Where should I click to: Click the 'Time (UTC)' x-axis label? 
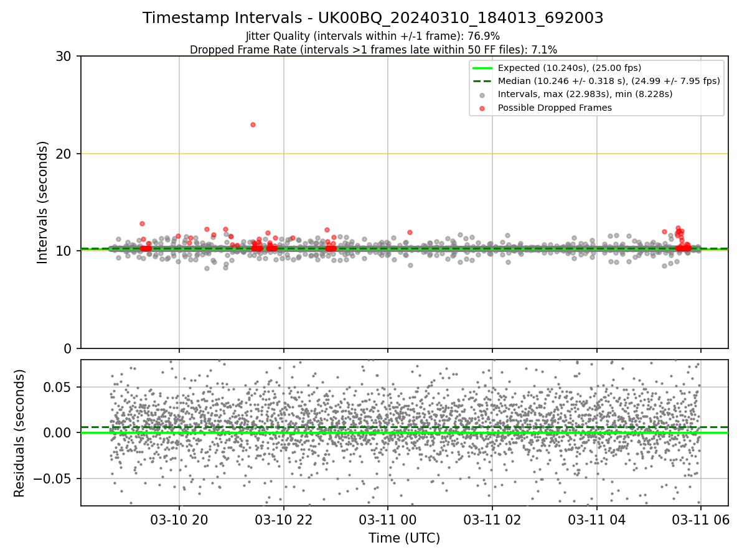click(404, 538)
